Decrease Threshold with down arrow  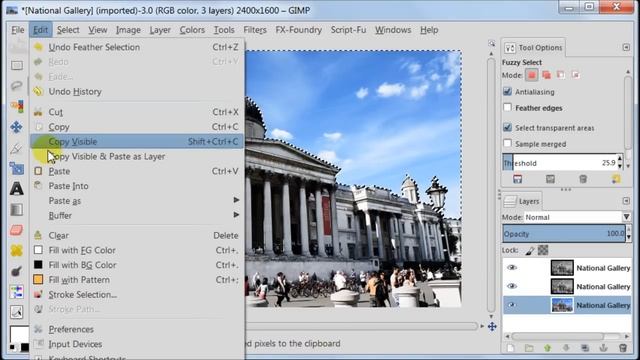tap(620, 166)
